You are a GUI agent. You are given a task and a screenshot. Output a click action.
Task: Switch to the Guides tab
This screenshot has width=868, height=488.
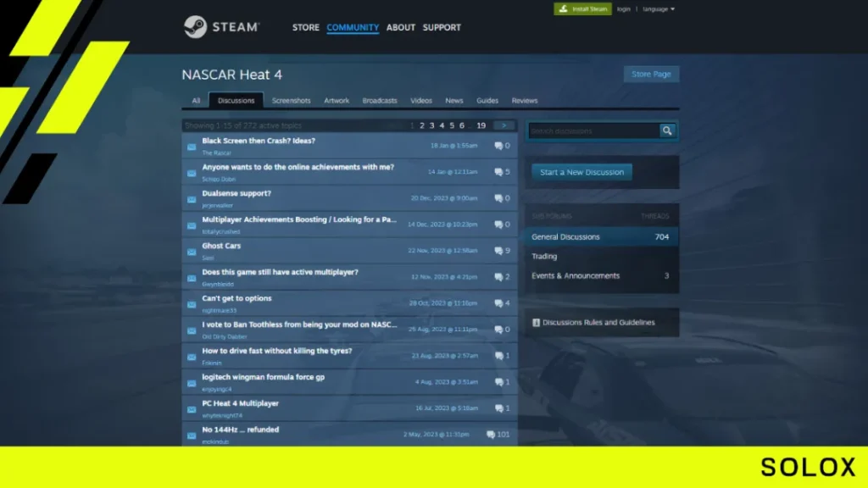click(x=487, y=101)
